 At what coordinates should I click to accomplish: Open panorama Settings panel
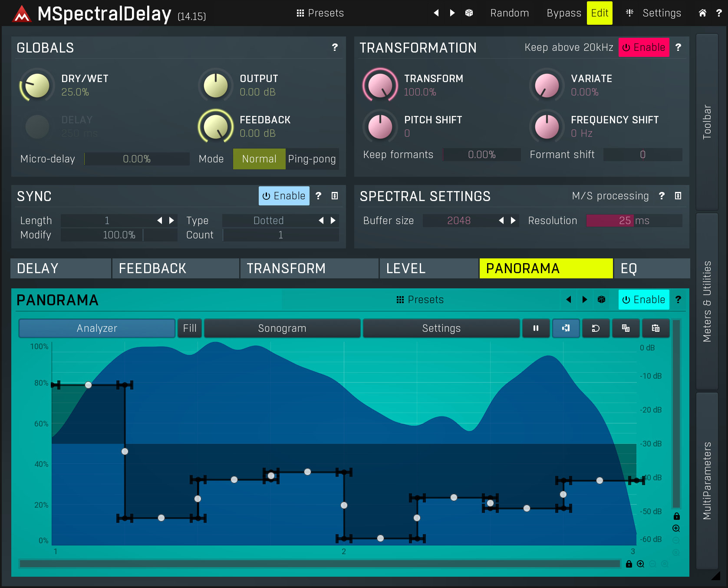pyautogui.click(x=441, y=328)
